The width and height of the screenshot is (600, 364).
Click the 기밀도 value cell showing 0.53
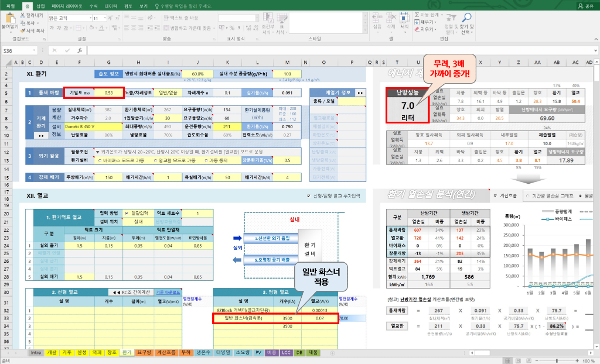point(108,92)
